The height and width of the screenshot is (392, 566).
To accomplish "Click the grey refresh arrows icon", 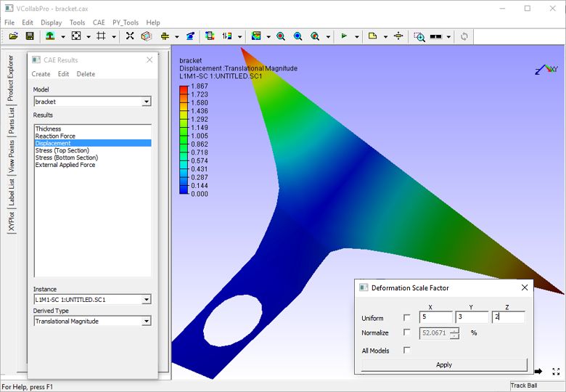I will [464, 36].
